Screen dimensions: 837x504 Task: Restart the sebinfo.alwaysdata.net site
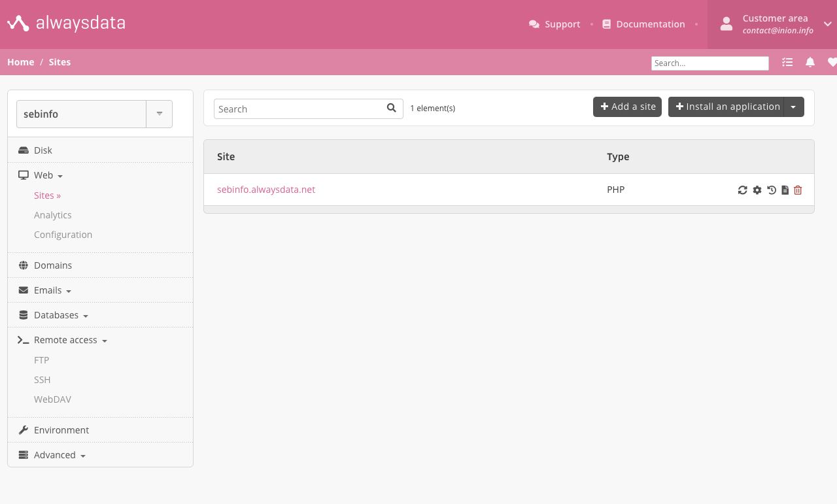pos(742,190)
